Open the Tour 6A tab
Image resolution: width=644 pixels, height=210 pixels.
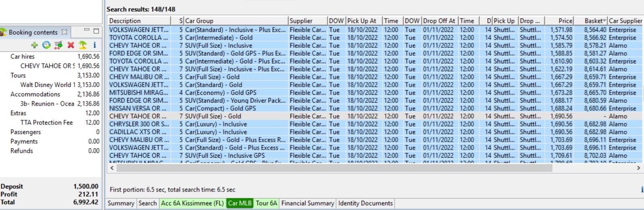[267, 203]
